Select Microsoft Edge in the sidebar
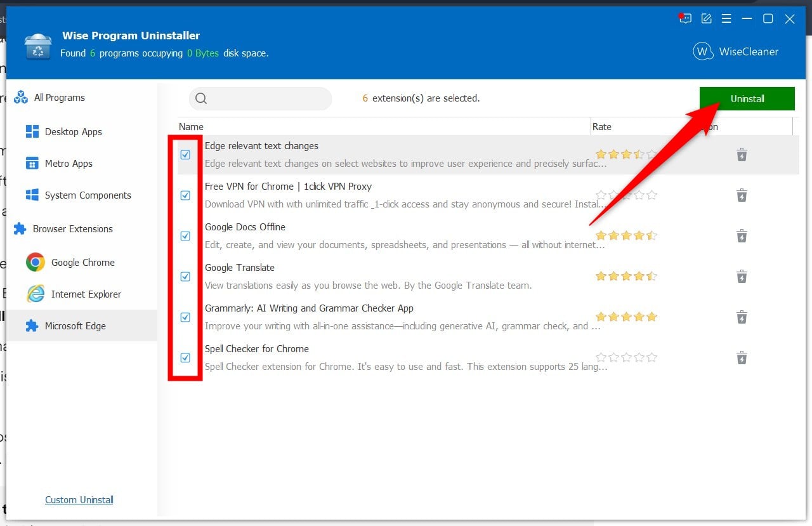Image resolution: width=812 pixels, height=526 pixels. click(x=82, y=326)
